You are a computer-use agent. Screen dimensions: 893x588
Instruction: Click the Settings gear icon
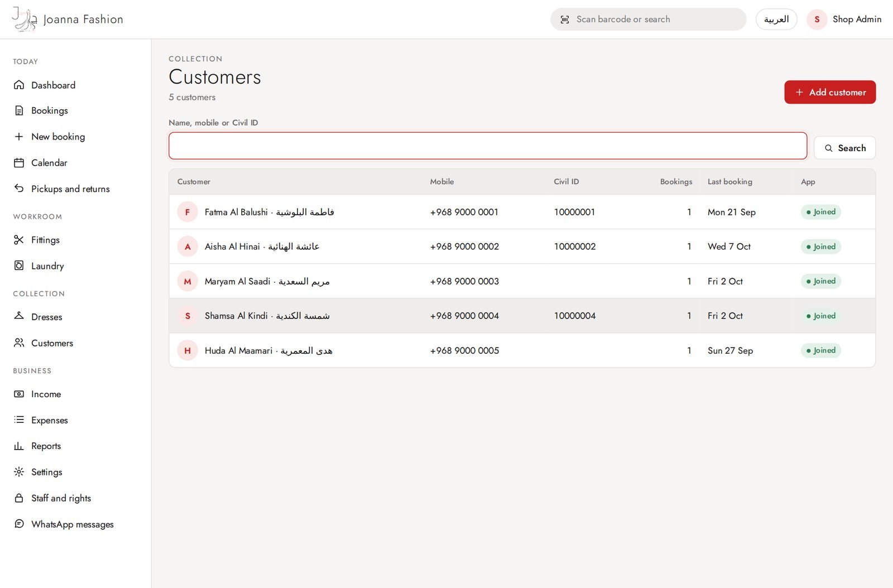[19, 472]
